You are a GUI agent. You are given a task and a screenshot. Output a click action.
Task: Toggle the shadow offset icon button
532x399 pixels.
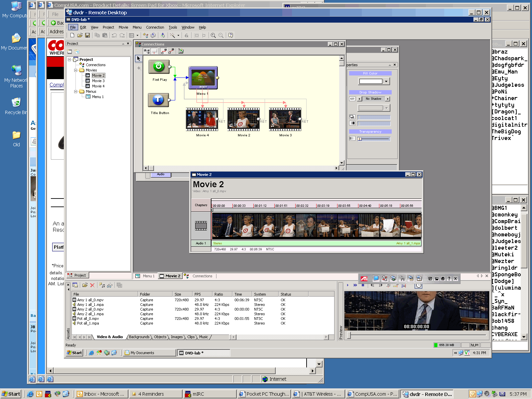point(352,117)
